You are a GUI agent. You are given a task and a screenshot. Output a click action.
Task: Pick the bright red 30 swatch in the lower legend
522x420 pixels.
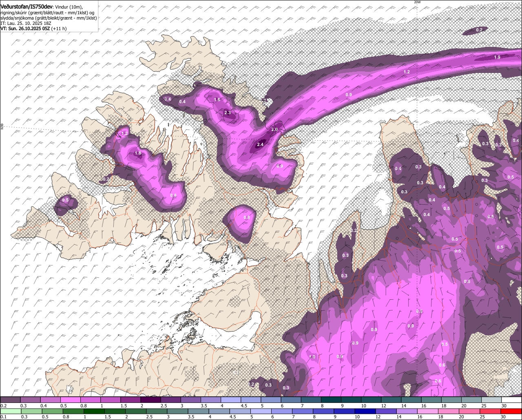pos(511,411)
